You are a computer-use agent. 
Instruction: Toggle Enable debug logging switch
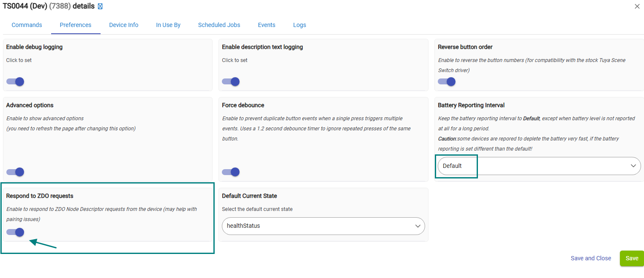click(15, 81)
